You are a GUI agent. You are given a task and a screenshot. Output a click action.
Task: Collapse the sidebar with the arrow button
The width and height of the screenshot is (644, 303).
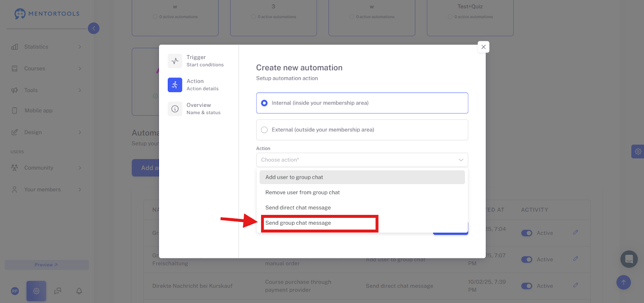click(93, 28)
